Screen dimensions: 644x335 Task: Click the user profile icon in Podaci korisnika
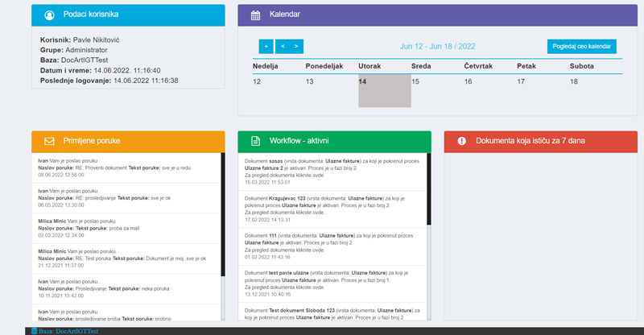point(49,15)
